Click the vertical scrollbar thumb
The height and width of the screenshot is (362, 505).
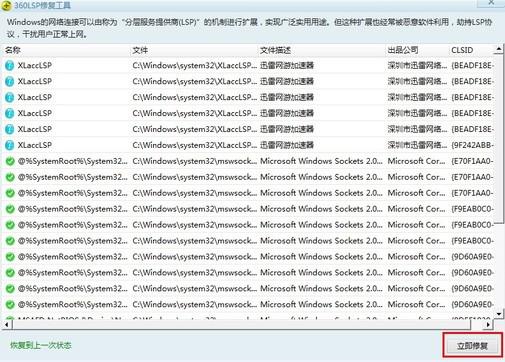[499, 139]
